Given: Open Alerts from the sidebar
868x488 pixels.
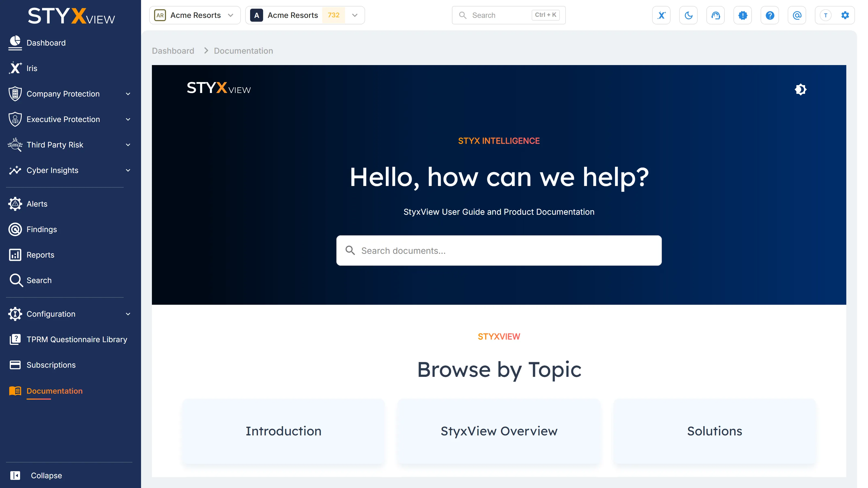Looking at the screenshot, I should (37, 204).
